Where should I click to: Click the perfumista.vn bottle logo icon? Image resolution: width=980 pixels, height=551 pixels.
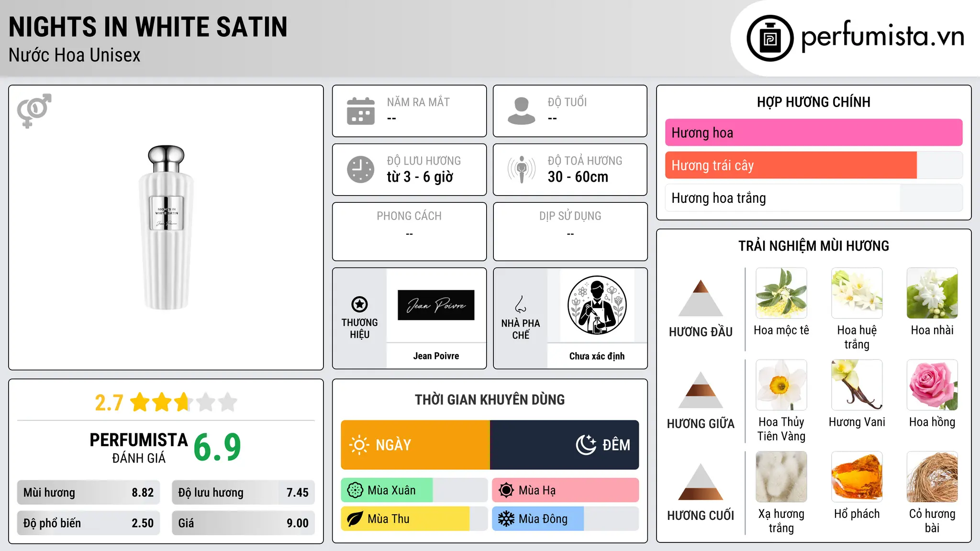click(770, 38)
